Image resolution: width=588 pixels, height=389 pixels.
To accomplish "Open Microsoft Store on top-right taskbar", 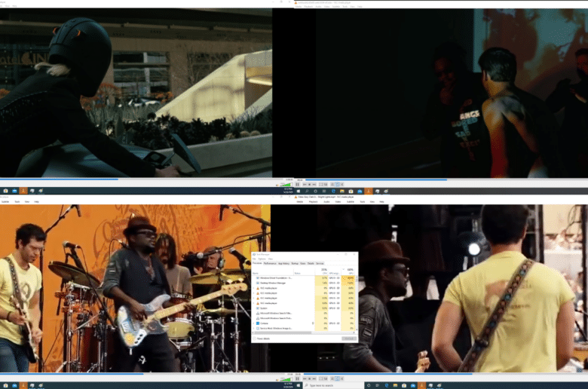I will click(351, 191).
